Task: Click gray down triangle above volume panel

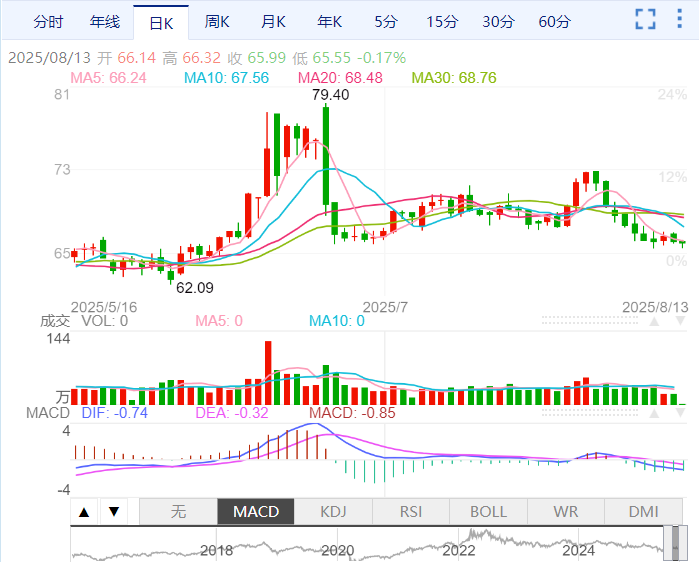Action: coord(679,322)
